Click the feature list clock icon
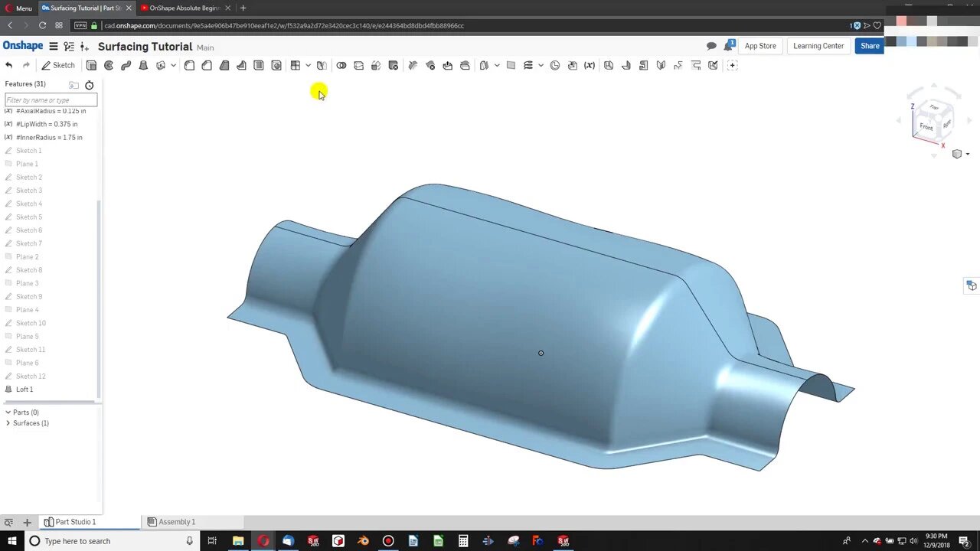 (90, 85)
